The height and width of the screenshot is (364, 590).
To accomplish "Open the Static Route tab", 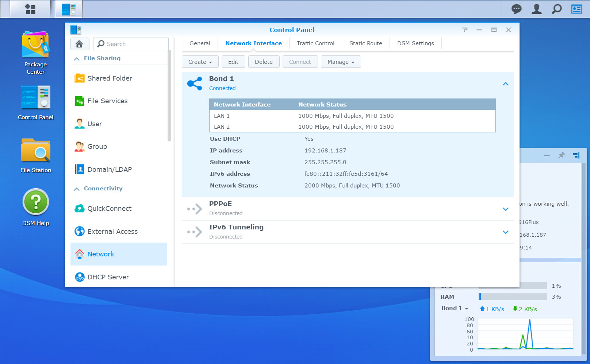I will point(366,43).
